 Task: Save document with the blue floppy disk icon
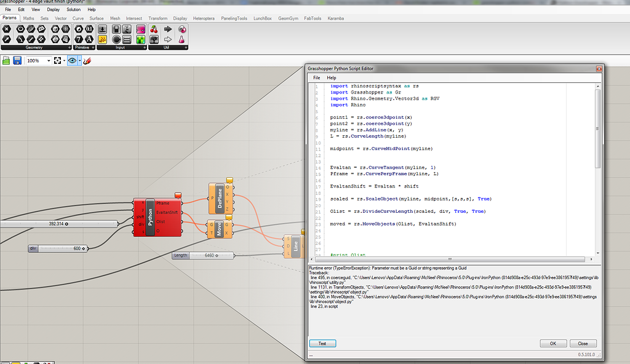(17, 61)
